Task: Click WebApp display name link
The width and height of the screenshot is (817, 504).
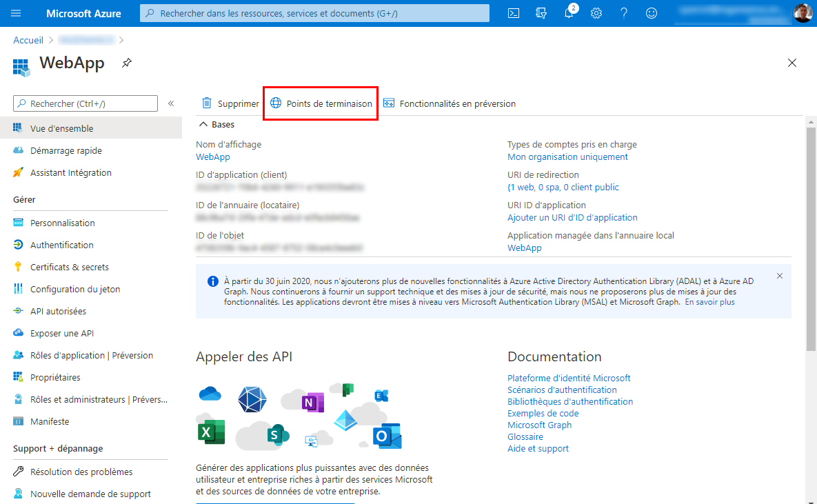Action: (x=212, y=157)
